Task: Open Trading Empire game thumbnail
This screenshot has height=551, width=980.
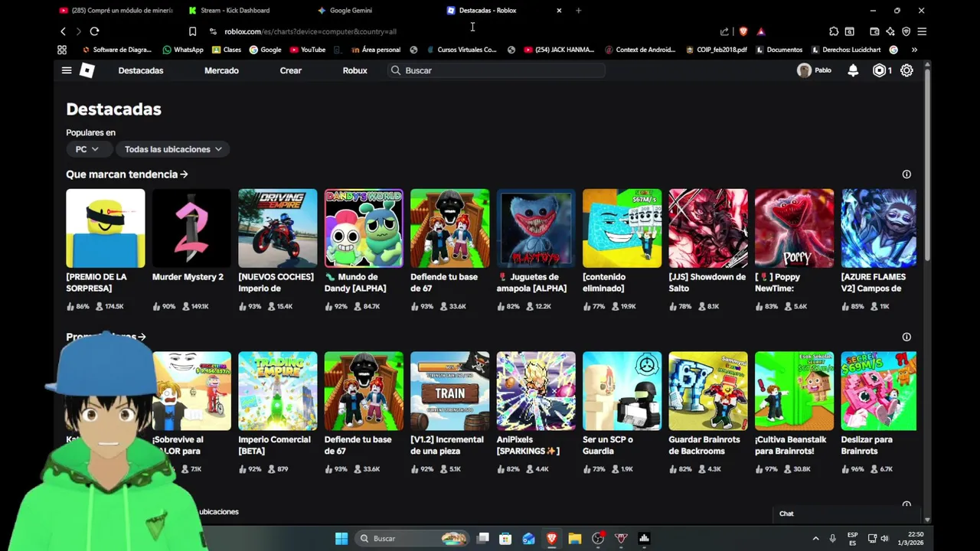Action: click(x=277, y=391)
